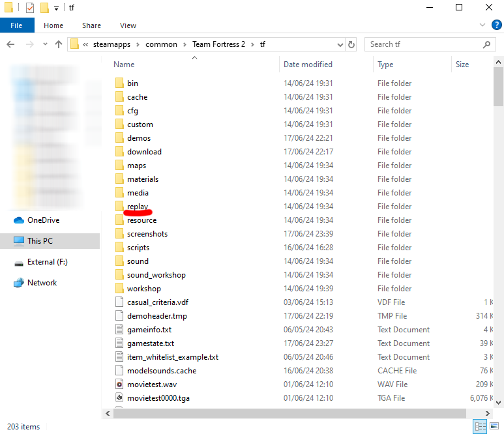This screenshot has height=434, width=504.
Task: Expand the chevron after Team Fortress 2
Action: tap(252, 45)
